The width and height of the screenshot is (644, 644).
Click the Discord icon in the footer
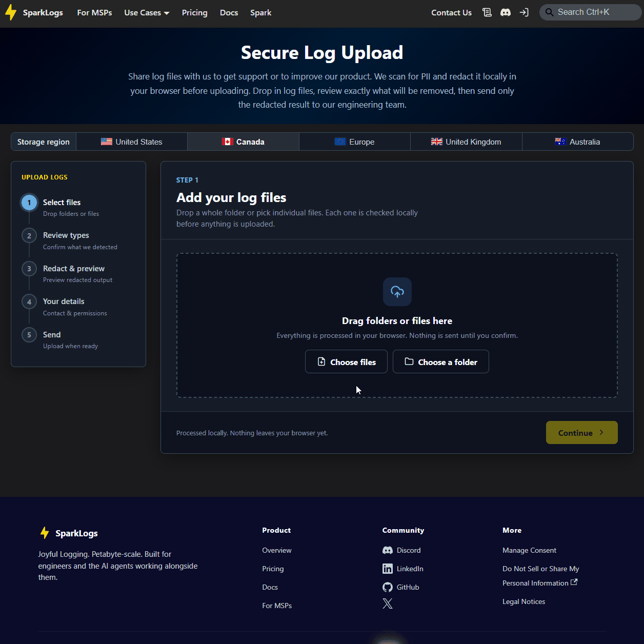pos(388,550)
